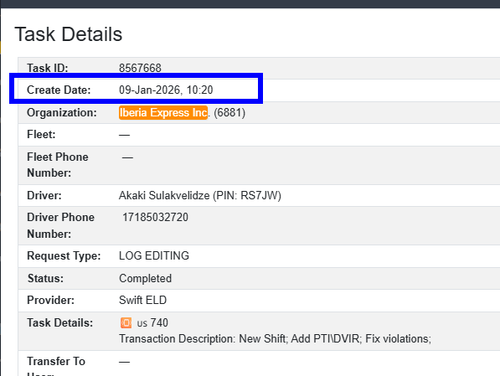Click the Request Type: label
The height and width of the screenshot is (376, 500).
pyautogui.click(x=64, y=256)
